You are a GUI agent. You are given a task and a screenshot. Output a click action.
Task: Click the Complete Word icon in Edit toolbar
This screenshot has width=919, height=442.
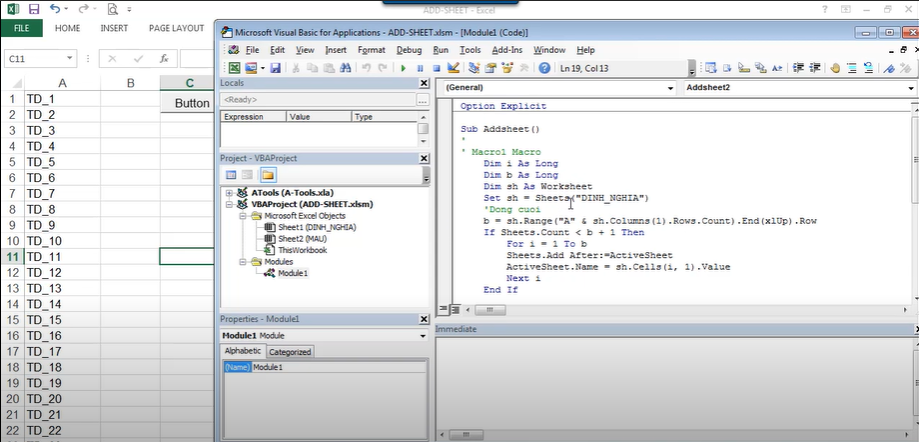pos(777,68)
